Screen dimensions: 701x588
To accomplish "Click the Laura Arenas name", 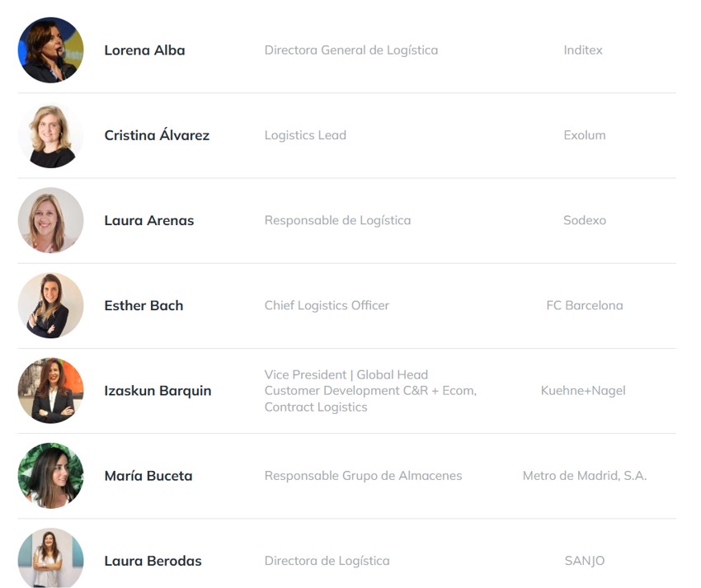I will click(x=148, y=220).
